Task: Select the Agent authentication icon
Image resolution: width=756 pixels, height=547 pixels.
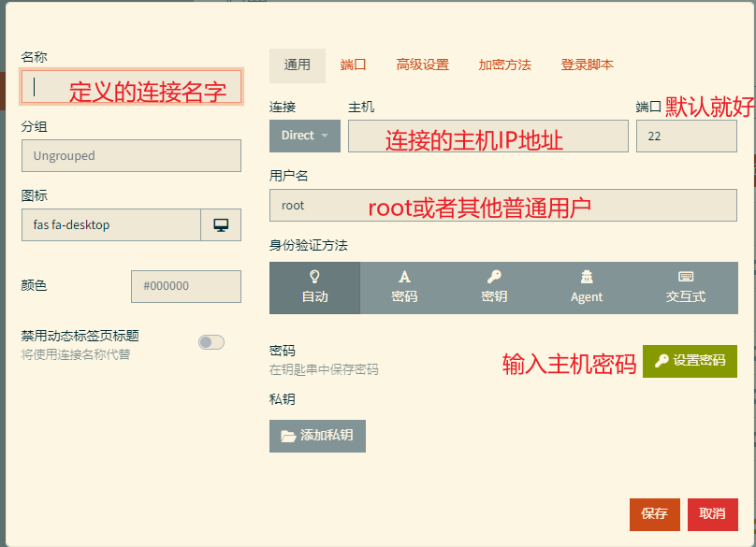Action: click(586, 288)
